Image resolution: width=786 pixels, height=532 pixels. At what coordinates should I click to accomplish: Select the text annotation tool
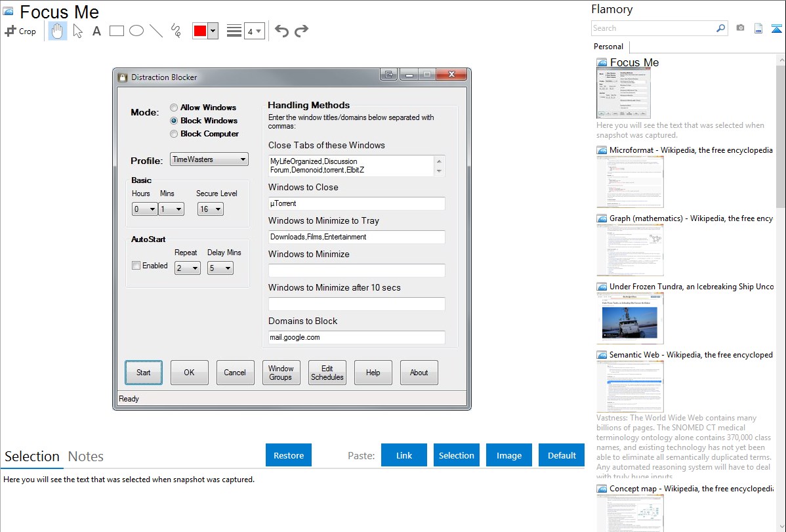coord(96,31)
